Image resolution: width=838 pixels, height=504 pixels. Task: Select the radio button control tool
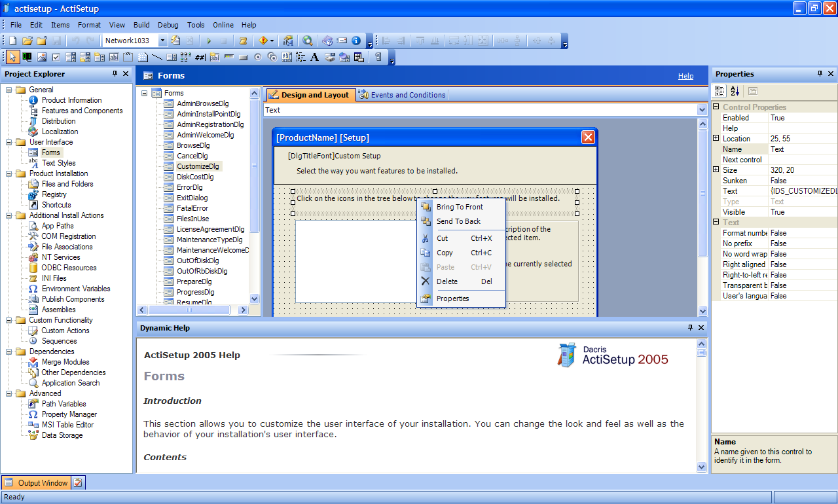pyautogui.click(x=258, y=57)
